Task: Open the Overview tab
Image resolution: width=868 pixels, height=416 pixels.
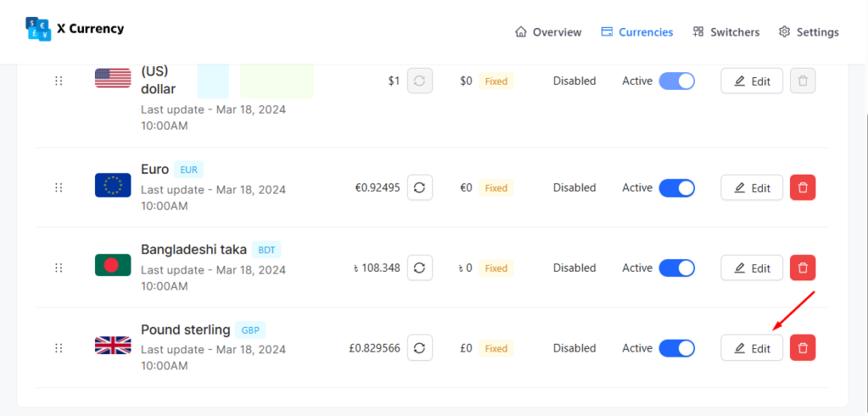Action: coord(548,32)
